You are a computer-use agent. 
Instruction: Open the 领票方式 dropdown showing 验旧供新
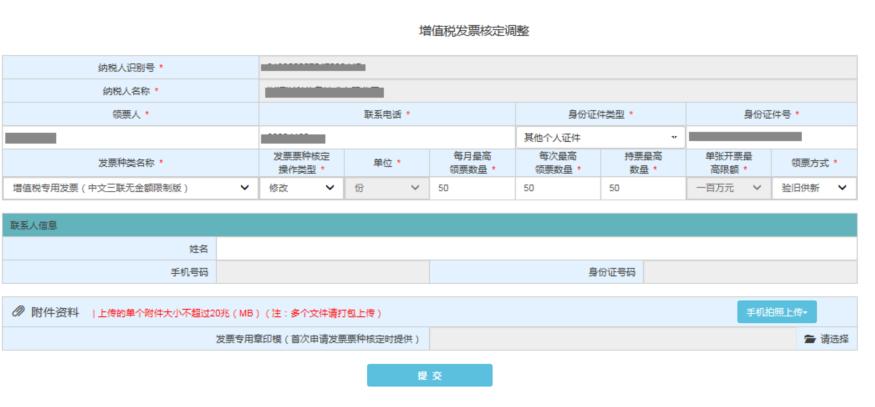point(814,187)
